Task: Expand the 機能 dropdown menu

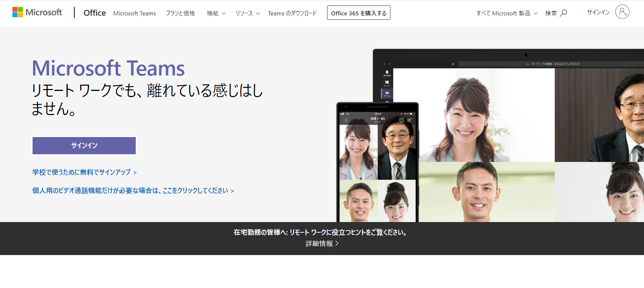Action: click(x=216, y=13)
